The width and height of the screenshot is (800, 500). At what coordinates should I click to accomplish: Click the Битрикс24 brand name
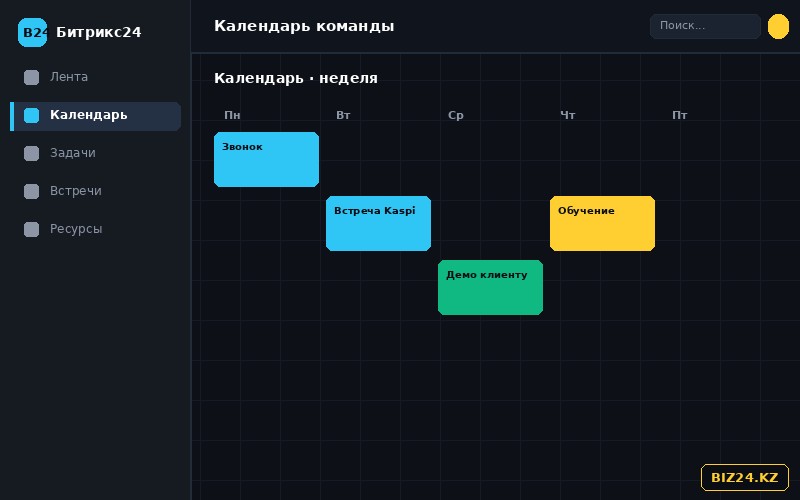(98, 32)
